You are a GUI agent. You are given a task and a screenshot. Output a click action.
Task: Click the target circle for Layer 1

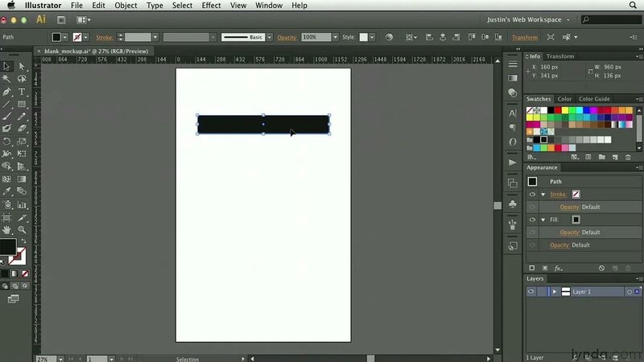coord(630,292)
